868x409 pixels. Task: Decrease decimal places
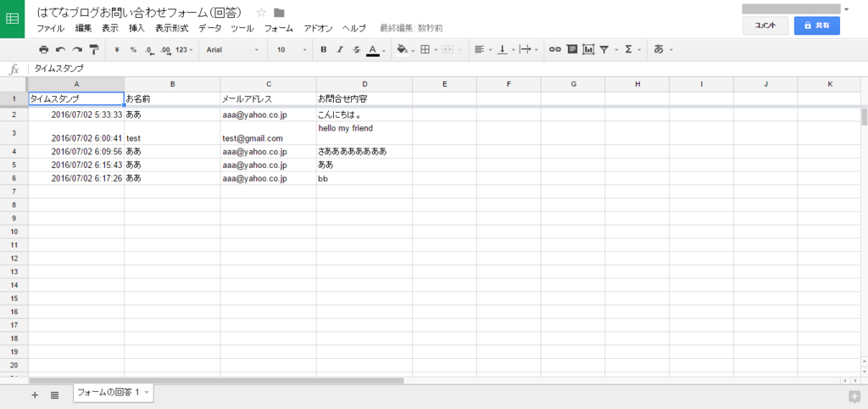click(149, 50)
